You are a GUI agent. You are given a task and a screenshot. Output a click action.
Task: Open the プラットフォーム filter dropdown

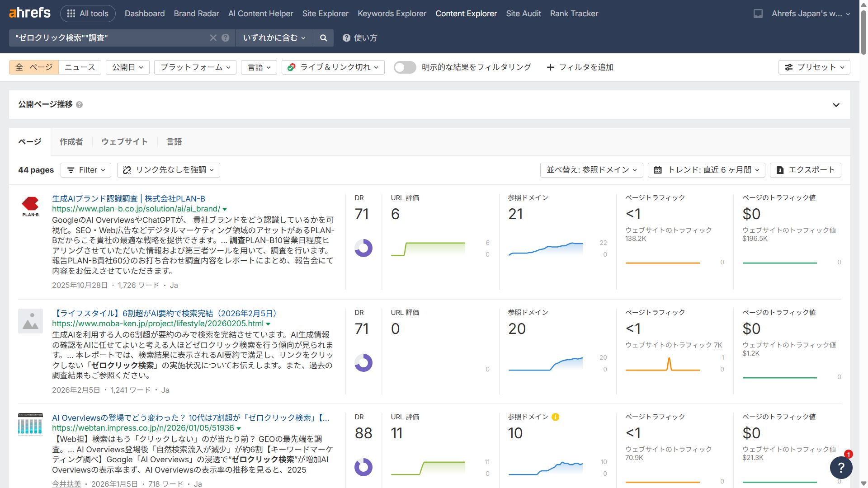coord(195,67)
